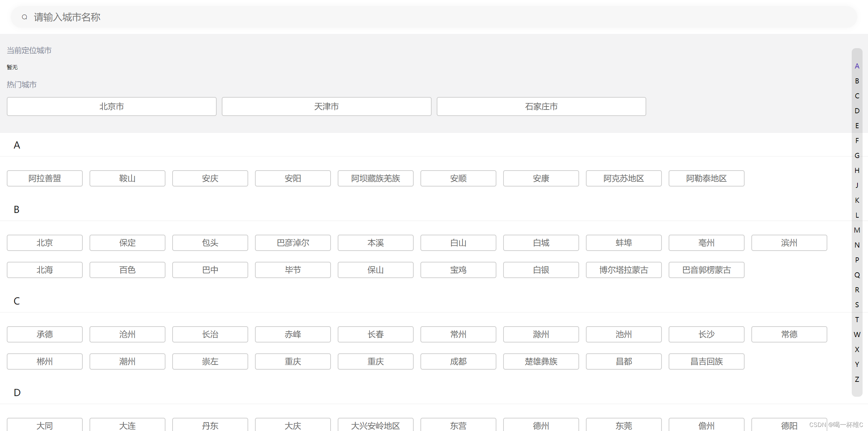Pick 保定 under section B

pos(127,243)
